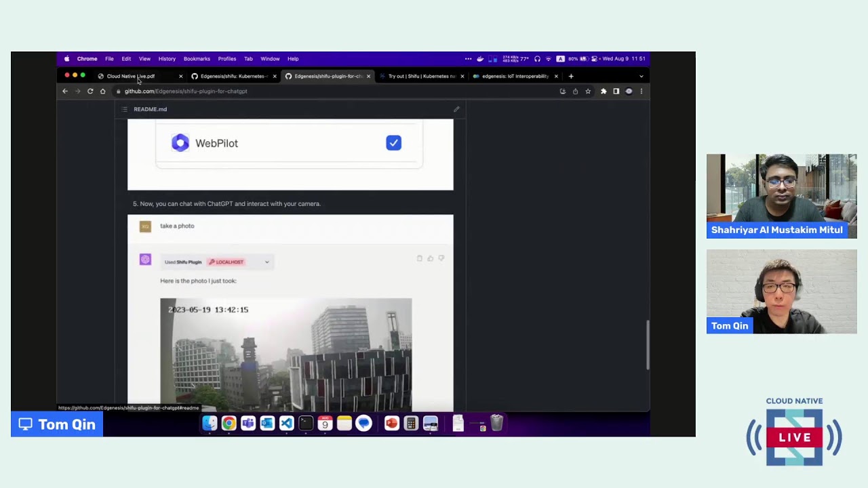Toggle the Chrome side panel

[x=616, y=91]
